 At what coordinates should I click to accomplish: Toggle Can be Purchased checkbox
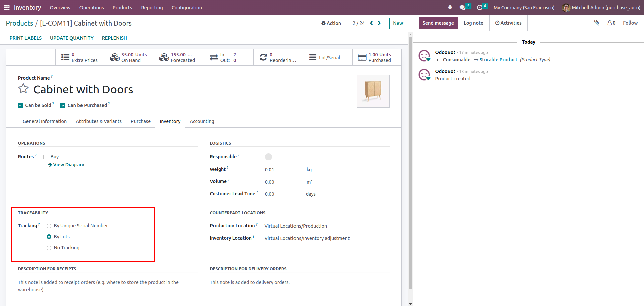[x=63, y=106]
